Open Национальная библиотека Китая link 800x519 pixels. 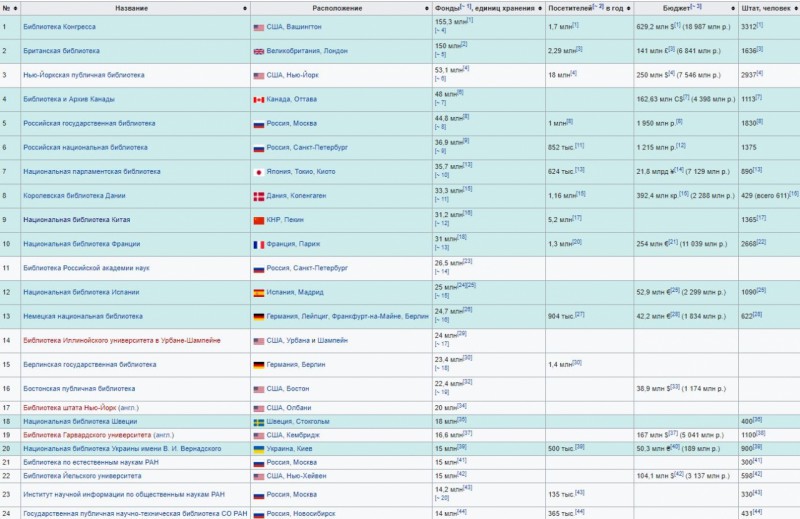click(77, 219)
